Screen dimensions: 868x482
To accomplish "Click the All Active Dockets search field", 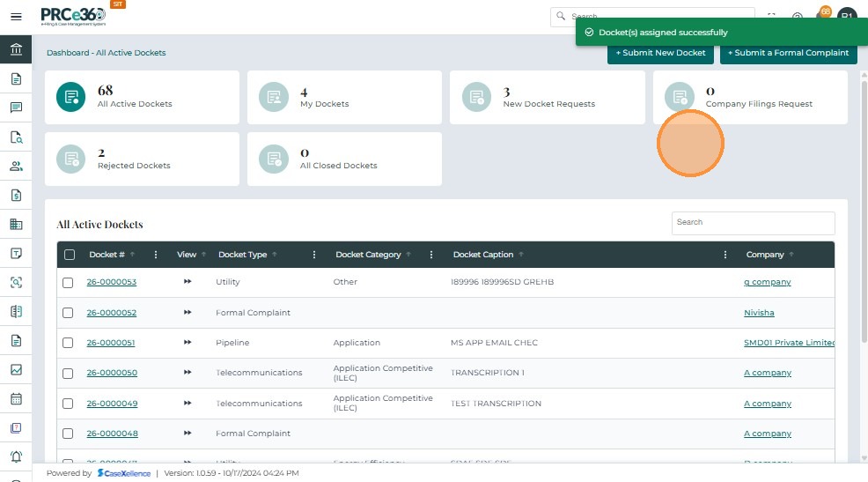I will (753, 223).
